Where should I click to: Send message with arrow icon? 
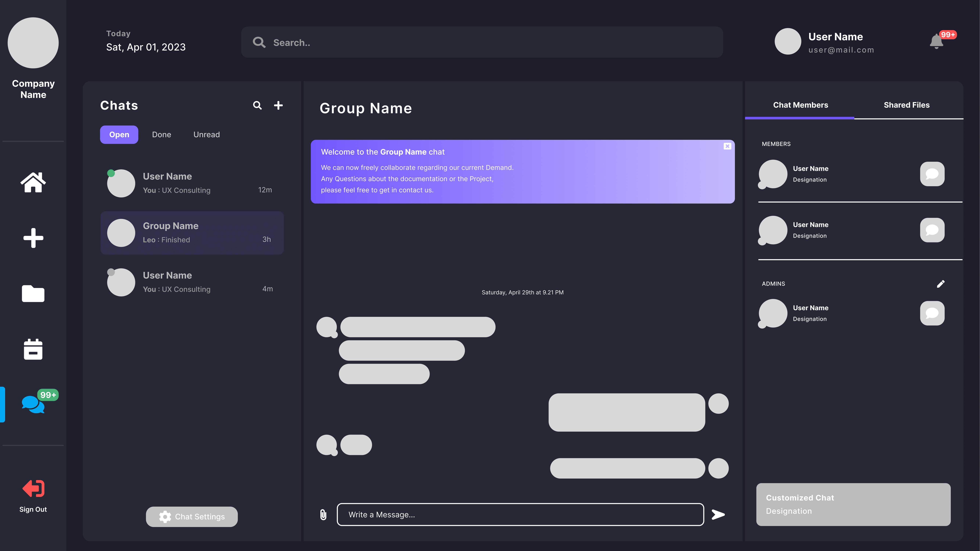point(718,514)
